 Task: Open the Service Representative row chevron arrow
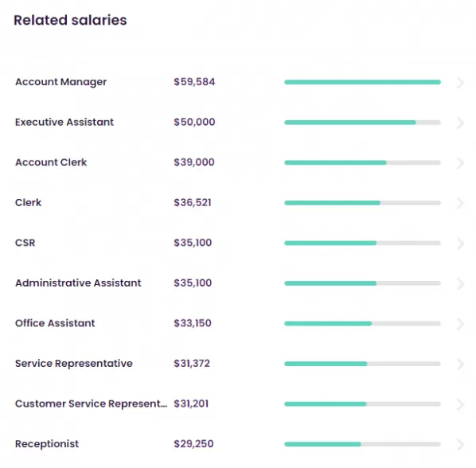(x=460, y=364)
